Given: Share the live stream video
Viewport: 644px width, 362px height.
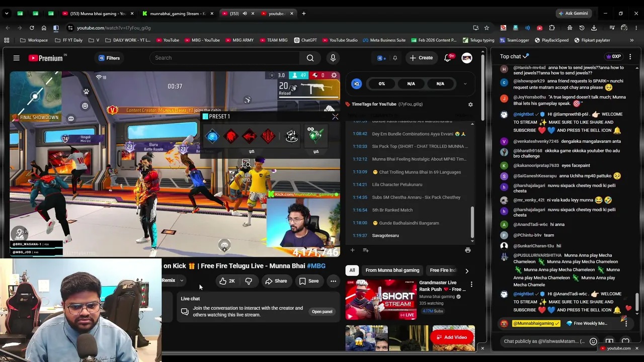Looking at the screenshot, I should [x=276, y=281].
